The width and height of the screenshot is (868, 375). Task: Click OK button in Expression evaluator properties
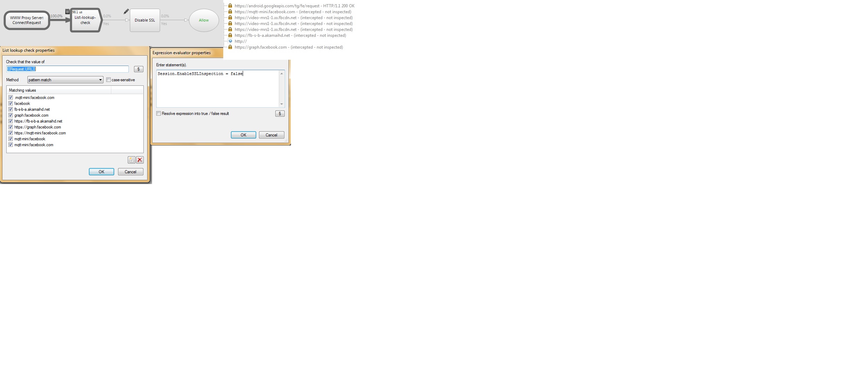(x=243, y=135)
